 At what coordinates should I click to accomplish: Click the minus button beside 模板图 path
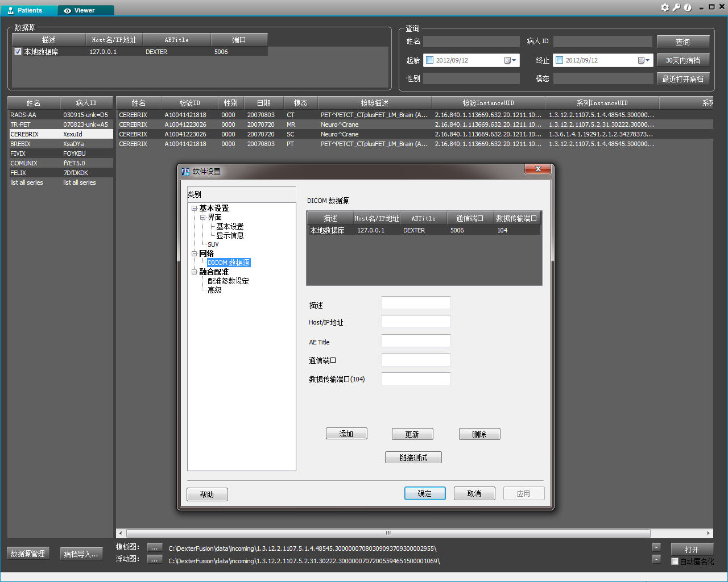click(x=656, y=547)
